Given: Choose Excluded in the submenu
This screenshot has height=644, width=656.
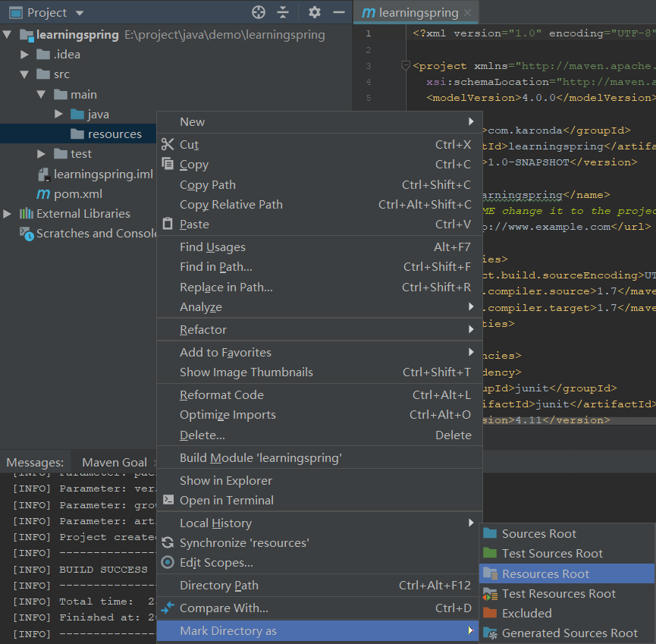Looking at the screenshot, I should (526, 613).
